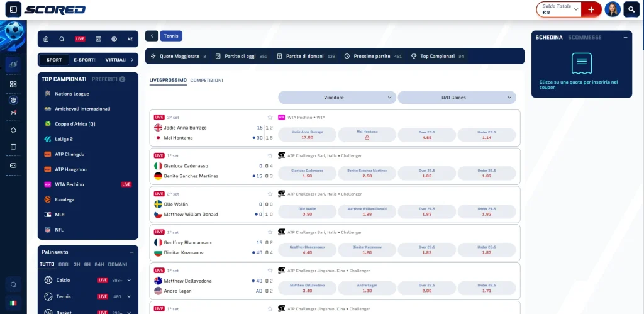Show more sport category tabs arrow
The width and height of the screenshot is (644, 314).
tap(132, 60)
